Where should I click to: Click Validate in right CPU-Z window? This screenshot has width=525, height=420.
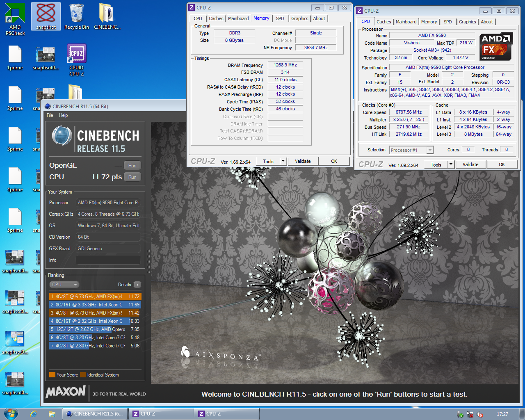(470, 164)
